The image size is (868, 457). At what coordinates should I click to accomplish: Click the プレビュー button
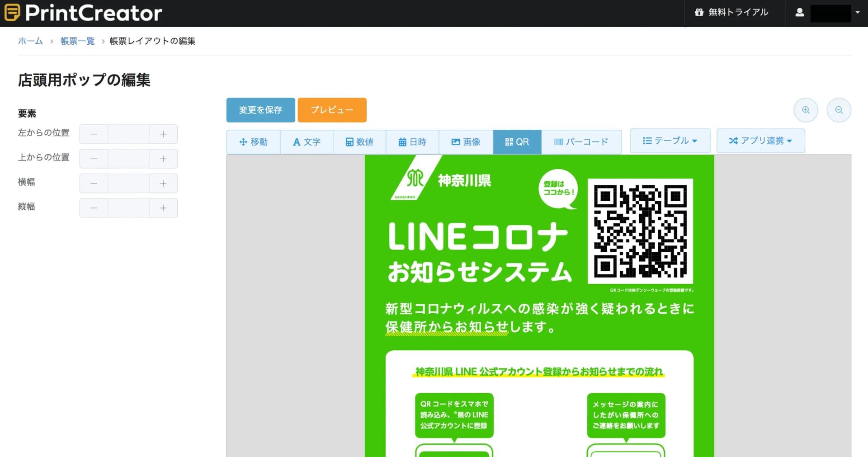[332, 110]
